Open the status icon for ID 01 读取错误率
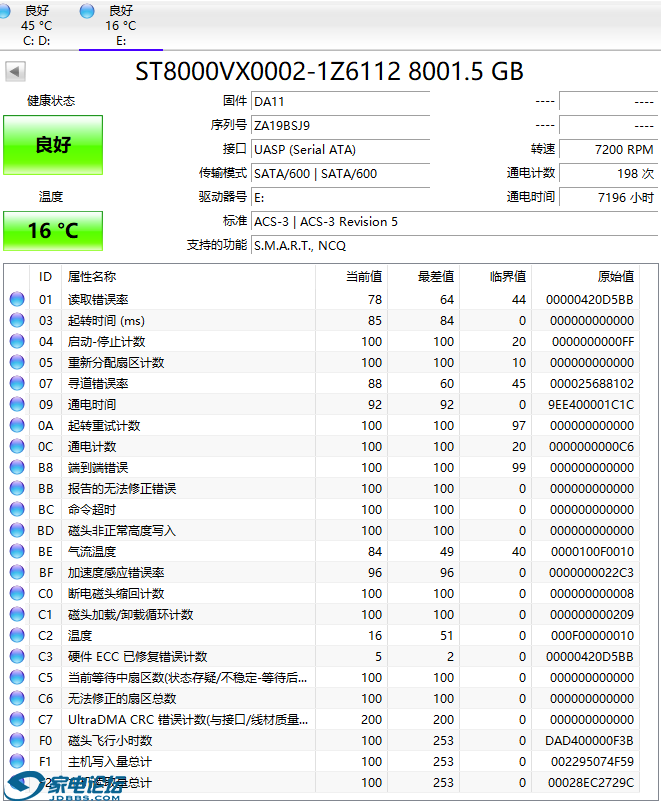The image size is (661, 807). 17,299
